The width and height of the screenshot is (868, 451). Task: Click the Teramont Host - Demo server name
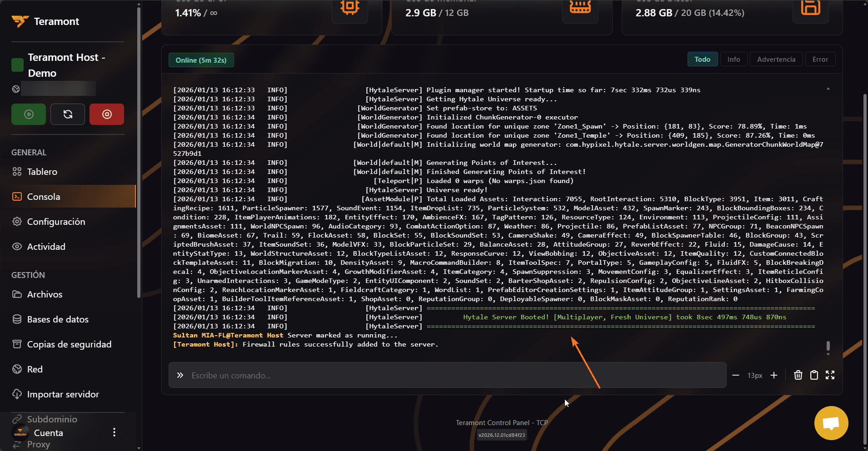pos(66,65)
